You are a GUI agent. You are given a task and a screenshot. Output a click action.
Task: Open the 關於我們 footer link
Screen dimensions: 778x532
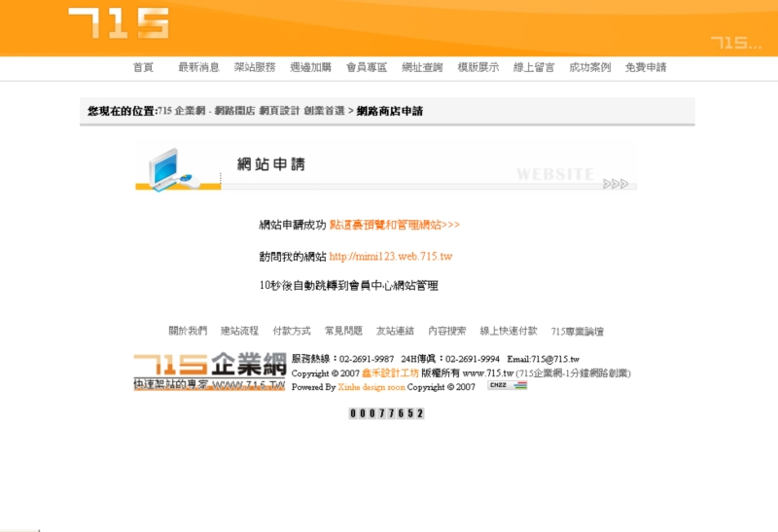(188, 331)
